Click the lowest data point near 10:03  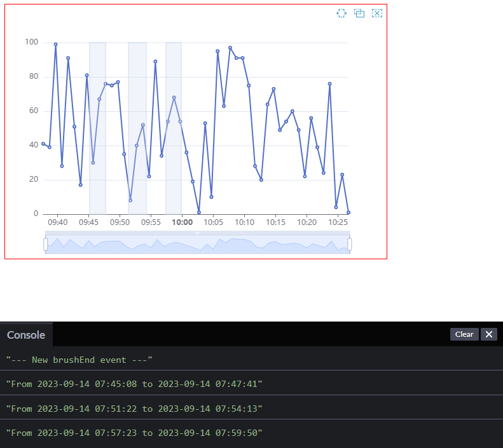coord(199,212)
